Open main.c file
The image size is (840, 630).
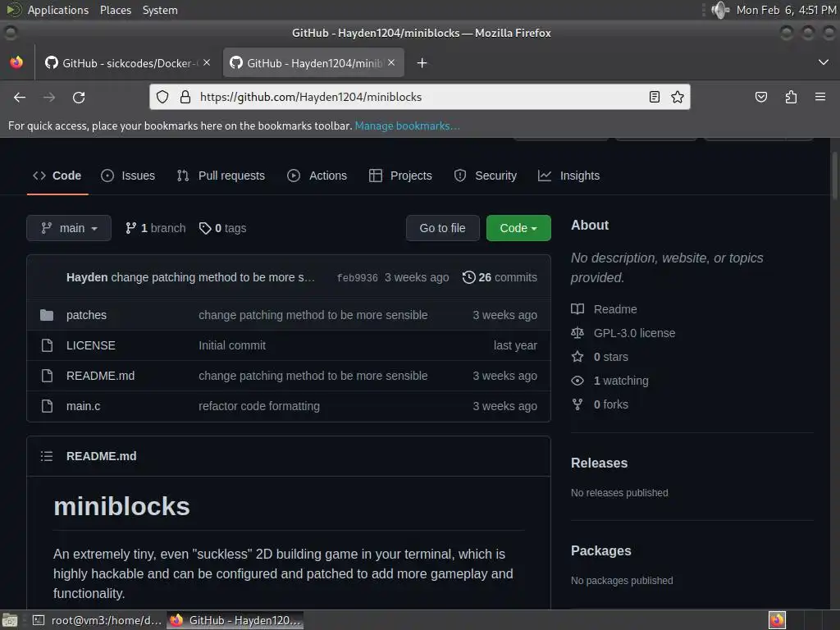click(x=83, y=406)
